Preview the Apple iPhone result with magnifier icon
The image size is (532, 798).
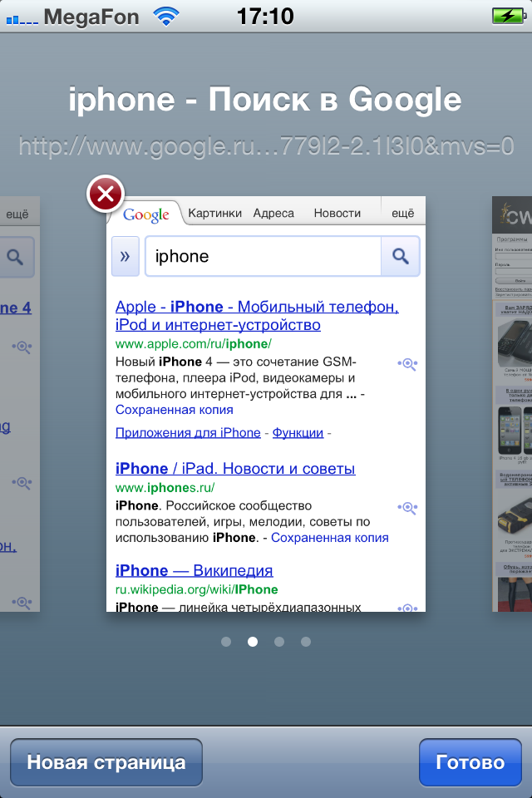click(406, 363)
